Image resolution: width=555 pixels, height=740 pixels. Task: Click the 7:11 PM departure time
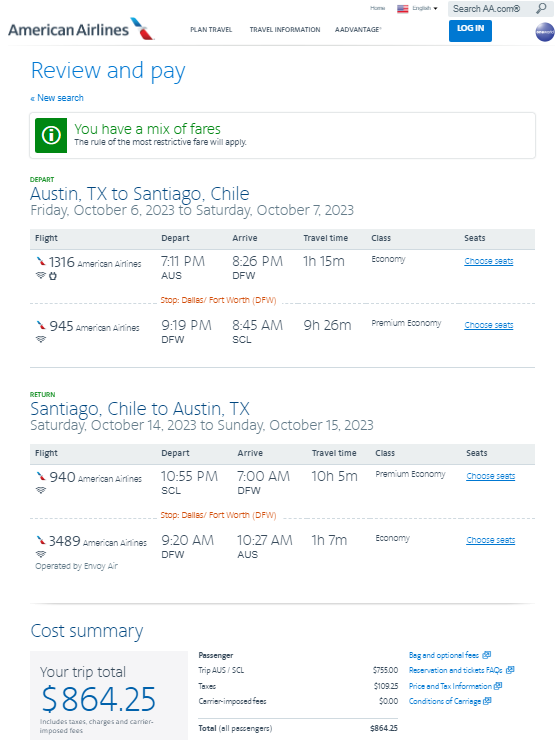[x=183, y=261]
